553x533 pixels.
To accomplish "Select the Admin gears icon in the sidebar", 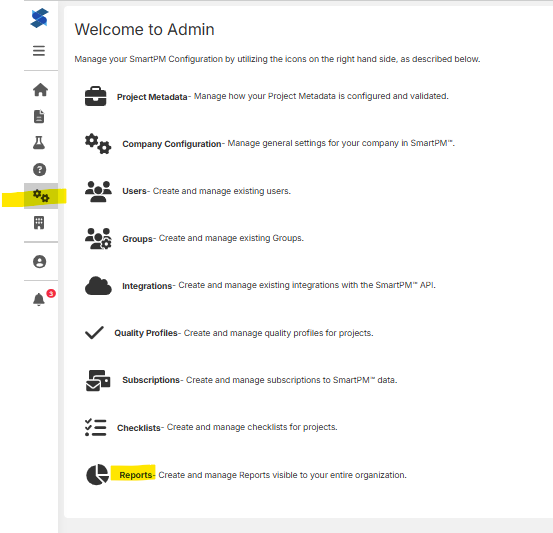I will [x=41, y=196].
